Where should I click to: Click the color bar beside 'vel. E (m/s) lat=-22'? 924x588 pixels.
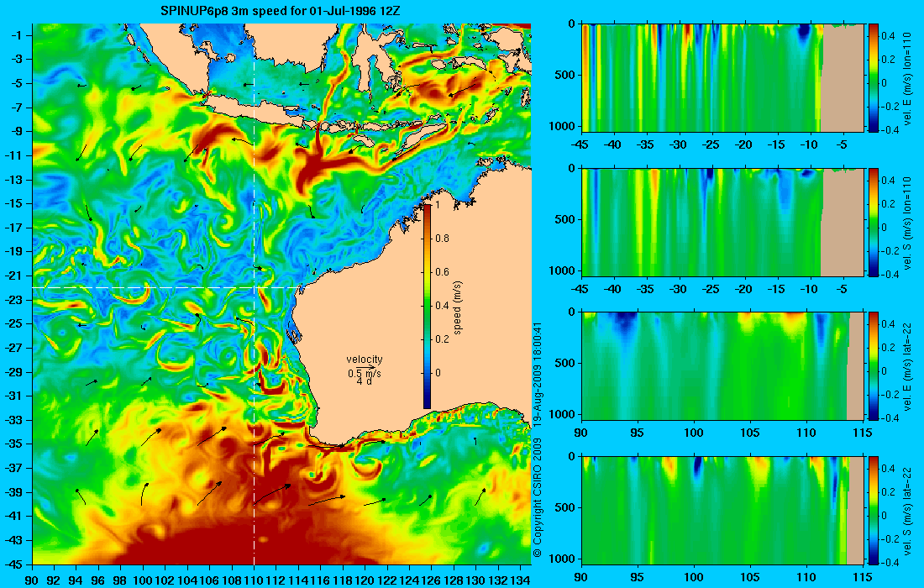tap(874, 366)
